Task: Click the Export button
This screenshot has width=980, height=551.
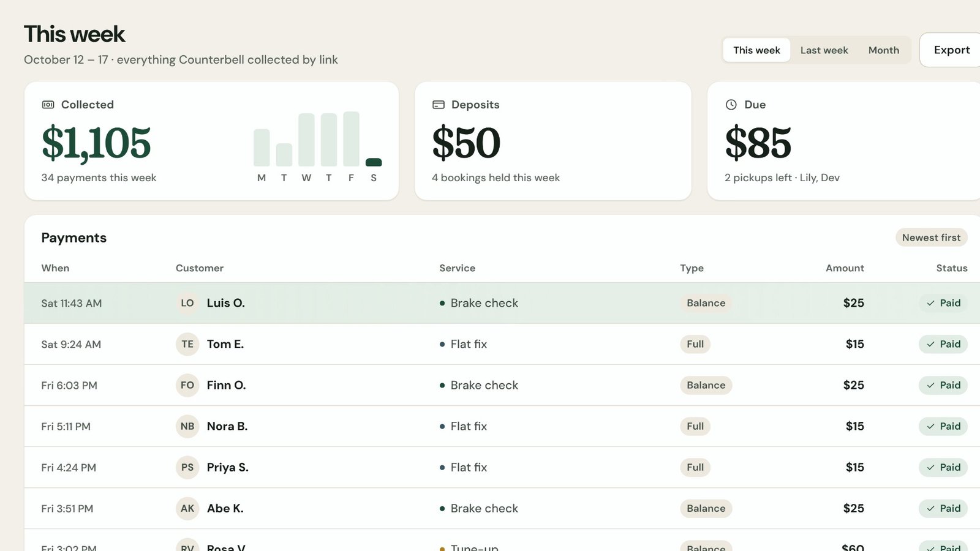Action: [x=951, y=50]
